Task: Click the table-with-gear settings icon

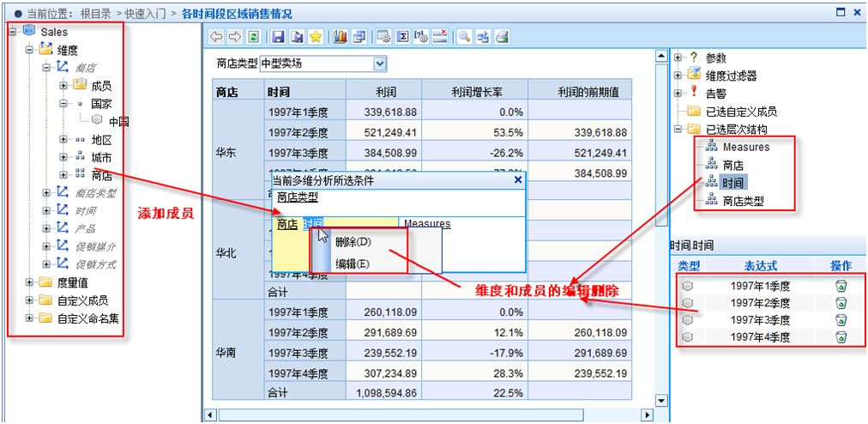Action: tap(385, 37)
